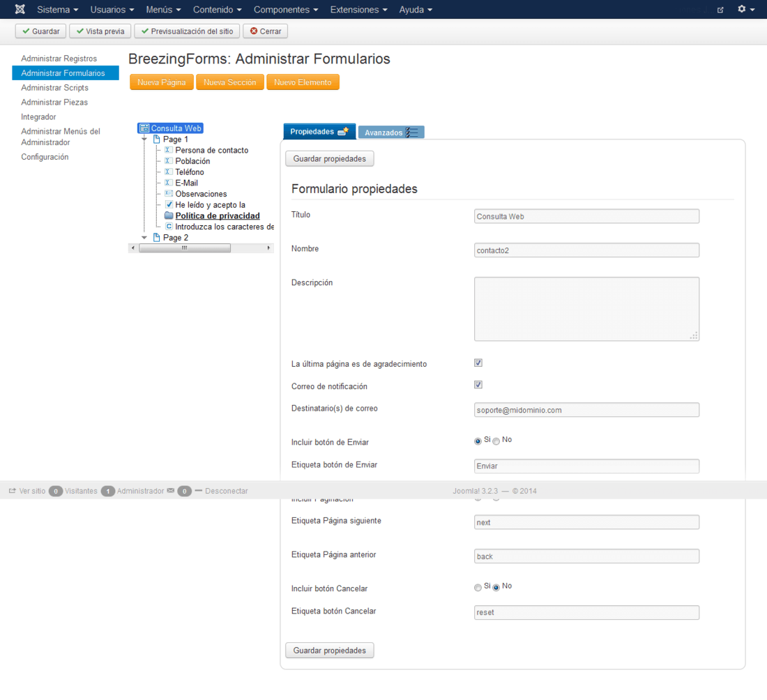Toggle La última página es de agradecimiento
The width and height of the screenshot is (767, 700).
coord(478,363)
